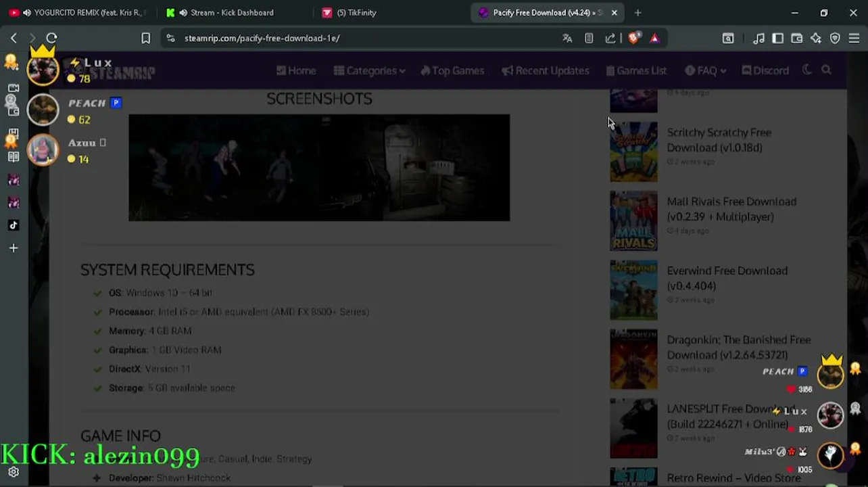Click the VPN shield icon in toolbar
Viewport: 868px width, 487px height.
click(835, 39)
